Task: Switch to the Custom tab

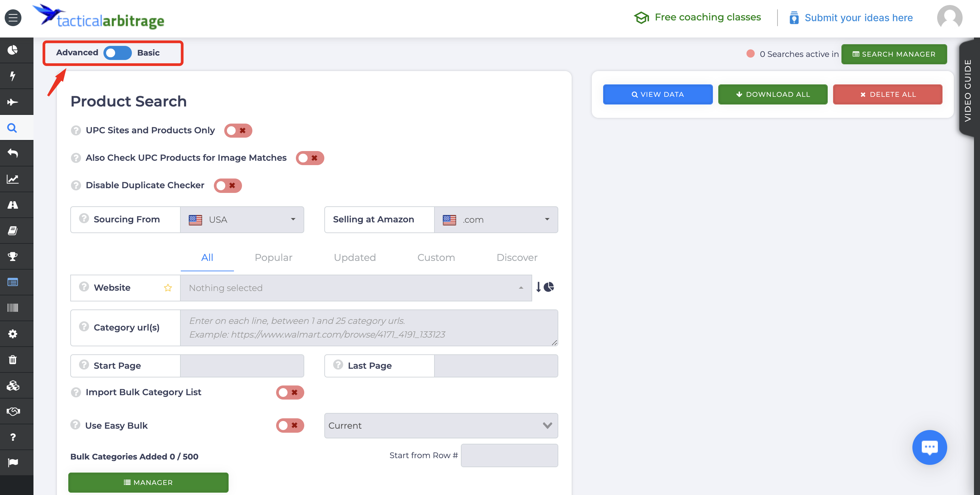Action: tap(436, 258)
